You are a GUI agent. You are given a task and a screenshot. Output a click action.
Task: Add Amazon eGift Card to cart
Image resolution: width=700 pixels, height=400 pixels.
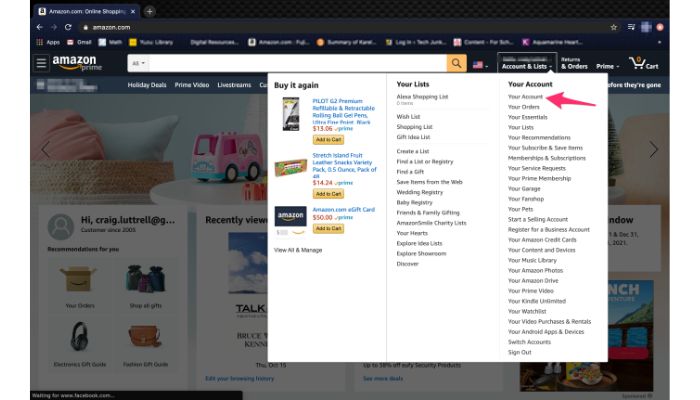coord(328,229)
